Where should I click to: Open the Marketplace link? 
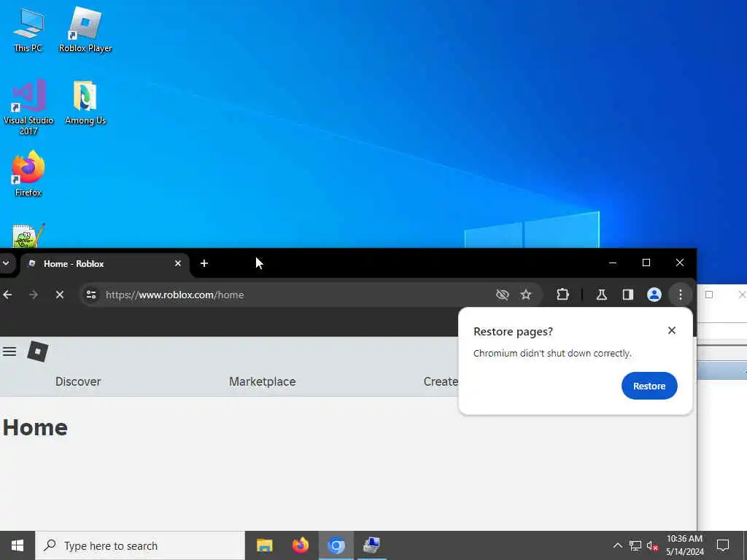tap(263, 381)
